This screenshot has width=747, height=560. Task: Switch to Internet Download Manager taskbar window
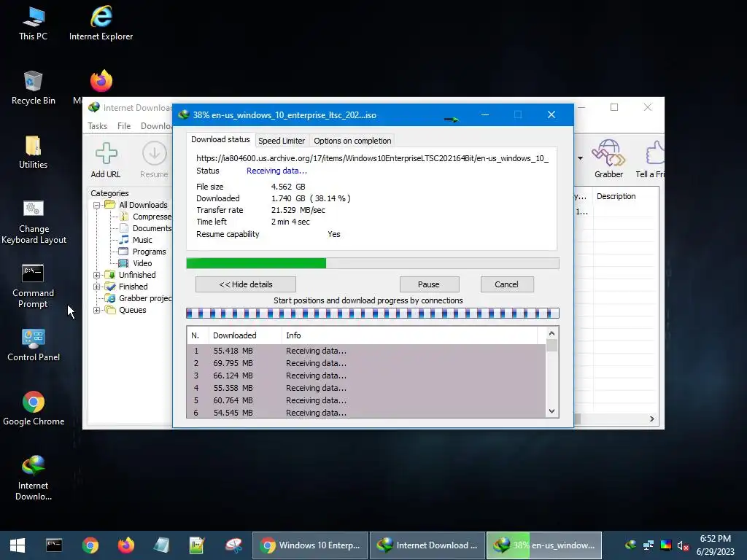pyautogui.click(x=427, y=545)
